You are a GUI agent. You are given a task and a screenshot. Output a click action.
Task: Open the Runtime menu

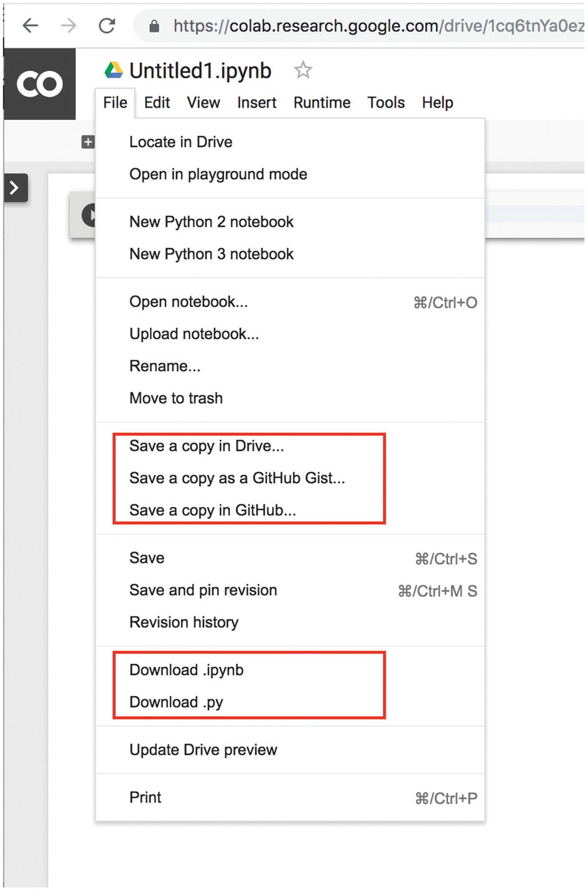click(x=322, y=103)
